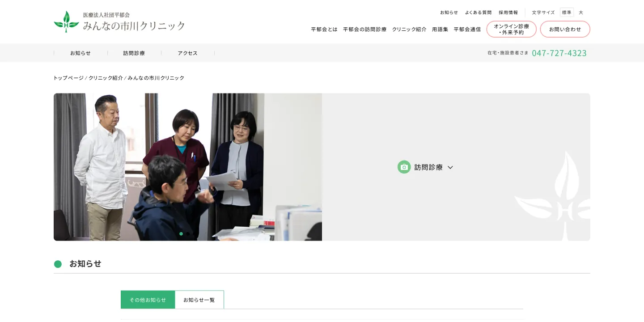This screenshot has height=322, width=644.
Task: Click the お問い合わせ button
Action: [x=565, y=29]
